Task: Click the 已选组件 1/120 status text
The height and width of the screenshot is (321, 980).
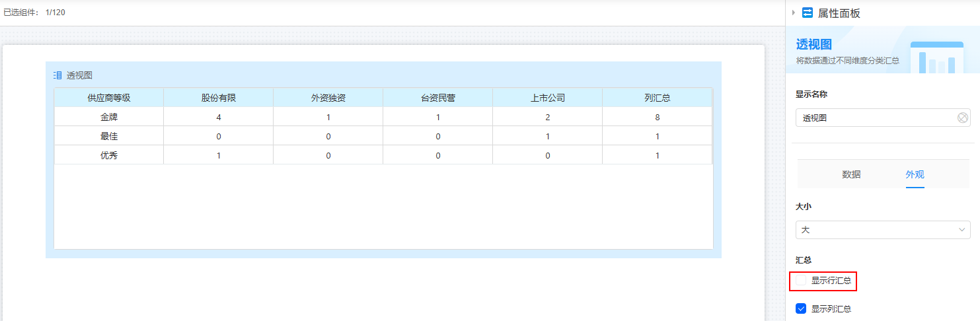Action: 34,13
